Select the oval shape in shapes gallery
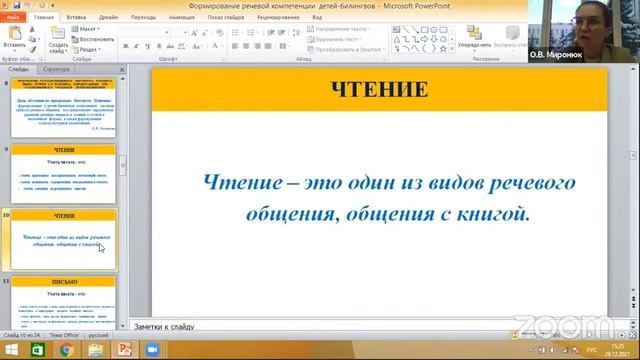Viewport: 640px width, 360px height. click(434, 30)
